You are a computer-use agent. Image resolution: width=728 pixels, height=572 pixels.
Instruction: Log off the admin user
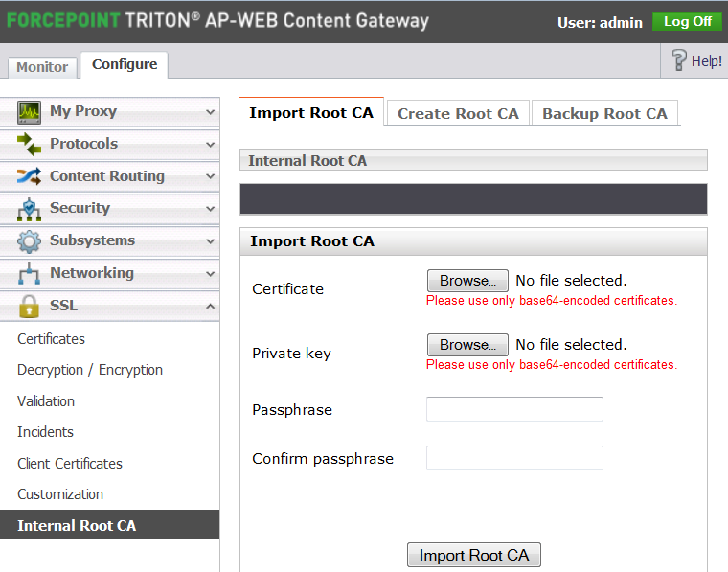687,21
